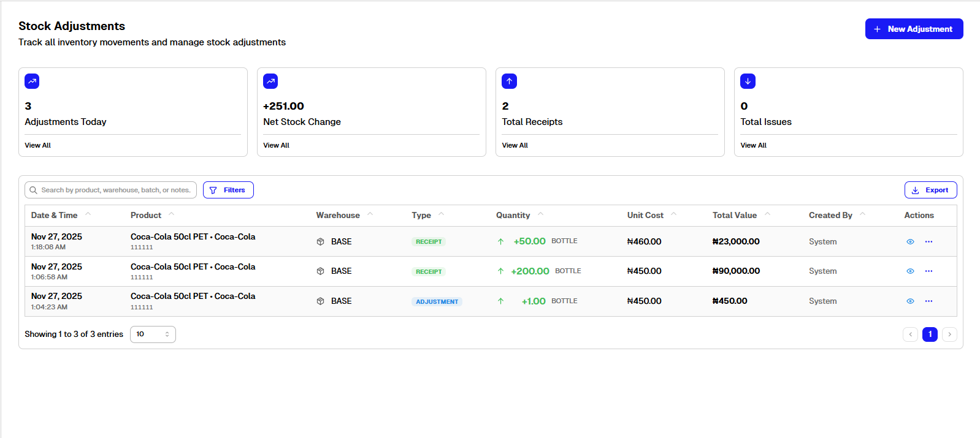Click the warehouse box icon in the first row
980x438 pixels.
pos(320,241)
